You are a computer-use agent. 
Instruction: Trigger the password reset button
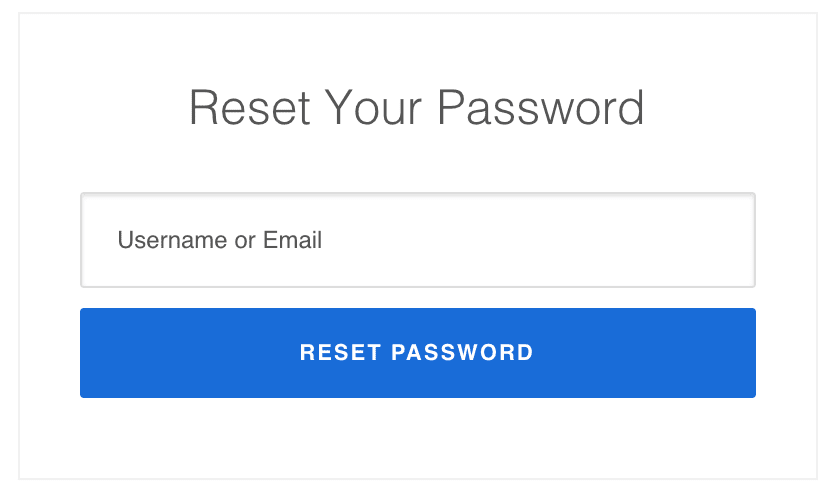coord(417,353)
